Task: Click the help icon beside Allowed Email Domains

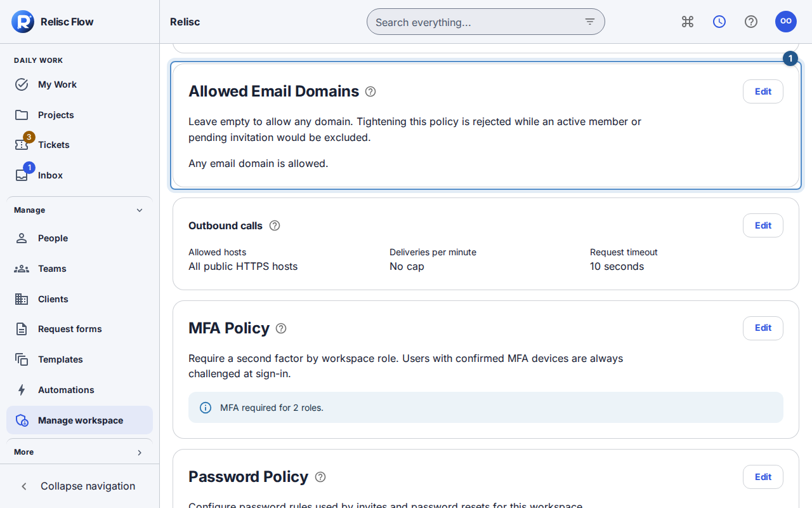Action: (370, 91)
